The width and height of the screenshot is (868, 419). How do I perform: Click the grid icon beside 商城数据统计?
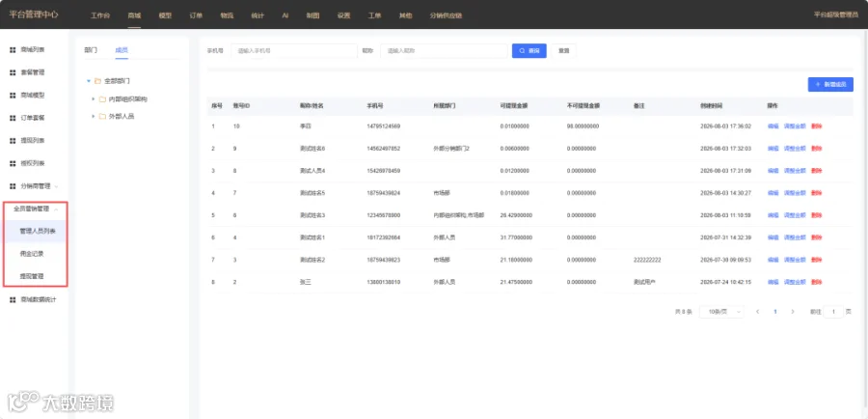13,300
